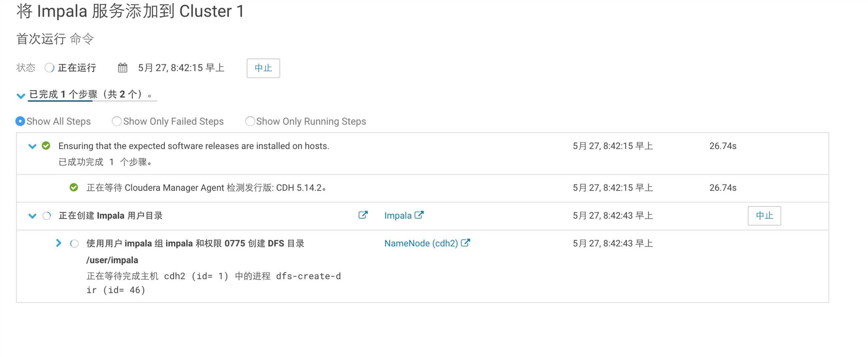
Task: Click the calendar icon by start time
Action: coord(123,68)
